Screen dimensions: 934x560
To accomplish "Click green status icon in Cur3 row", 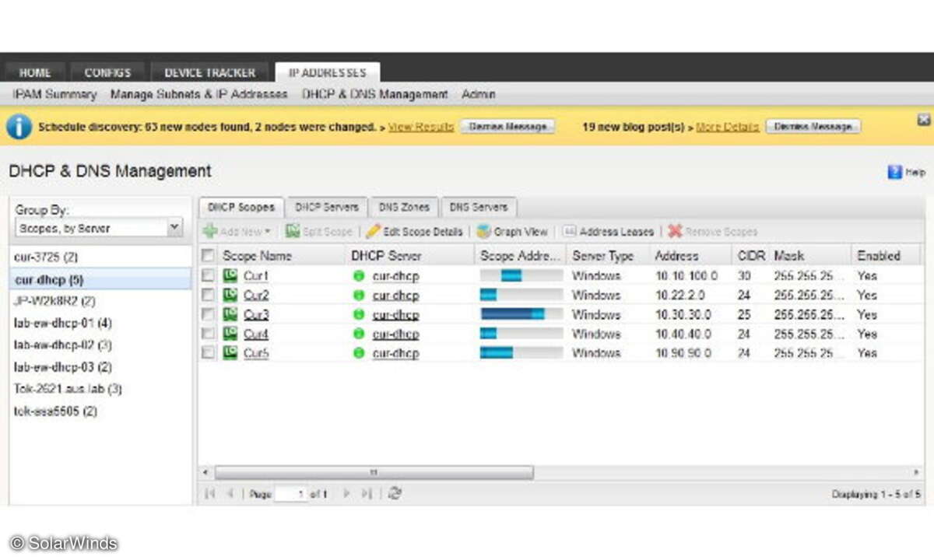I will click(x=358, y=315).
